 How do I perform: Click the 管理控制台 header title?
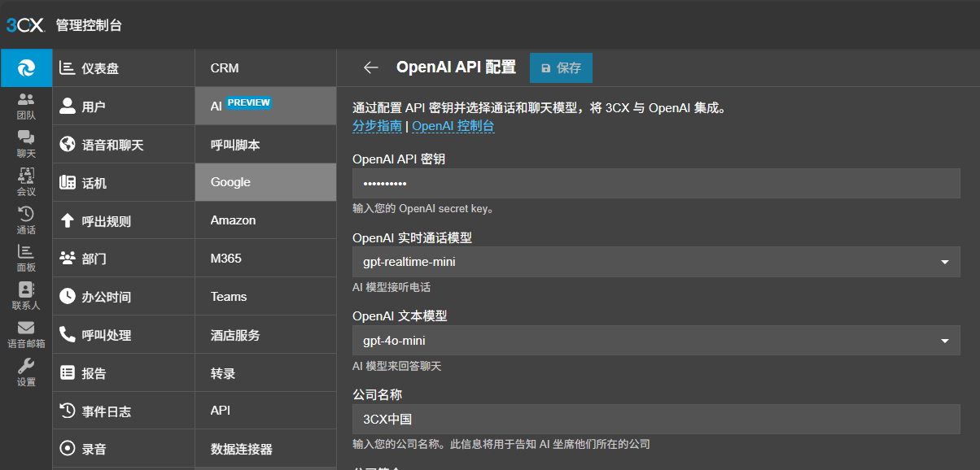pos(89,25)
